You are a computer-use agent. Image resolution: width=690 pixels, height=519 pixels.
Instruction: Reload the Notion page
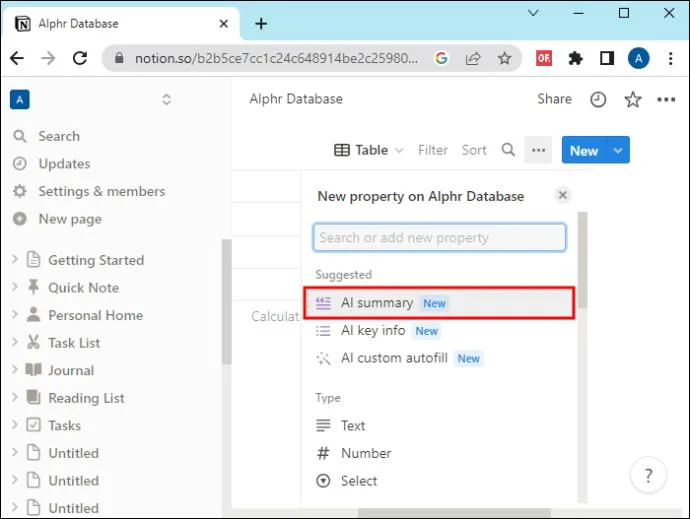tap(80, 58)
